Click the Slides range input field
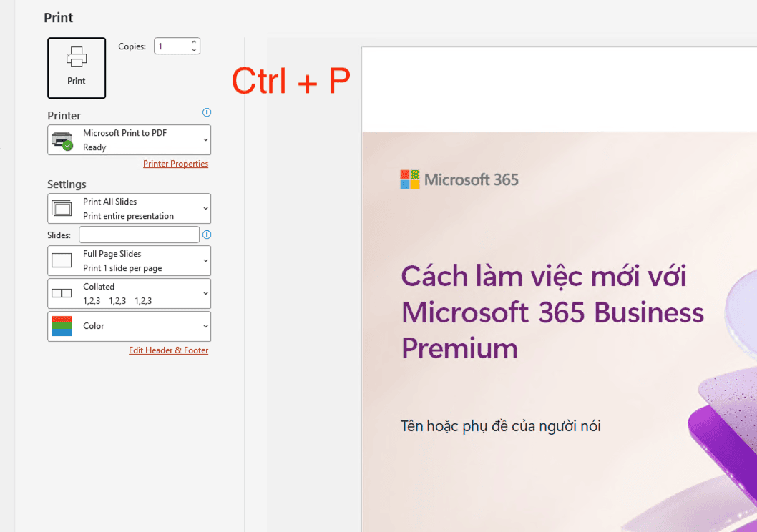This screenshot has width=757, height=532. (139, 235)
